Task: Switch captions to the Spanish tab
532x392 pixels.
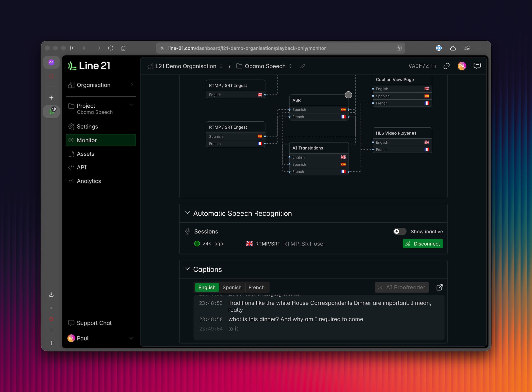Action: 232,287
